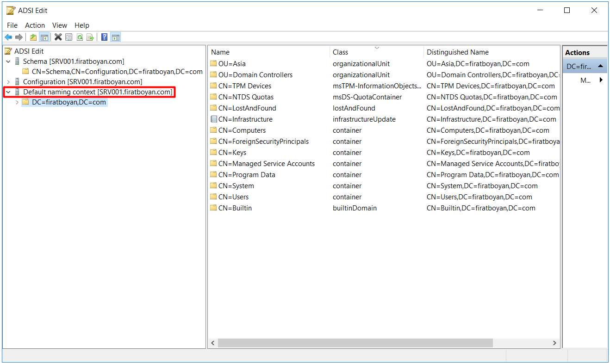Viewport: 610px width, 364px height.
Task: Click the Default naming context server icon
Action: (18, 92)
